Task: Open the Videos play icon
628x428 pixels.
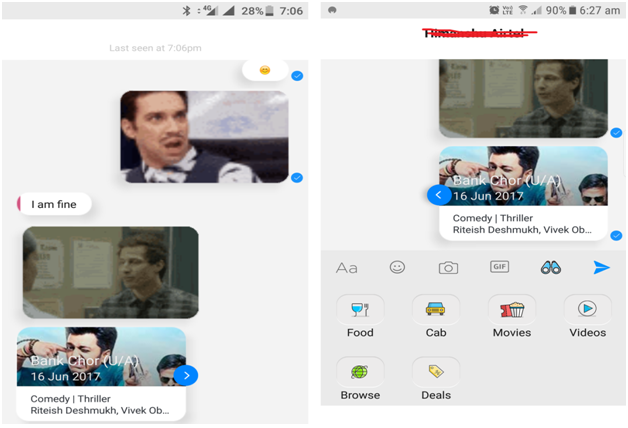Action: pos(588,309)
